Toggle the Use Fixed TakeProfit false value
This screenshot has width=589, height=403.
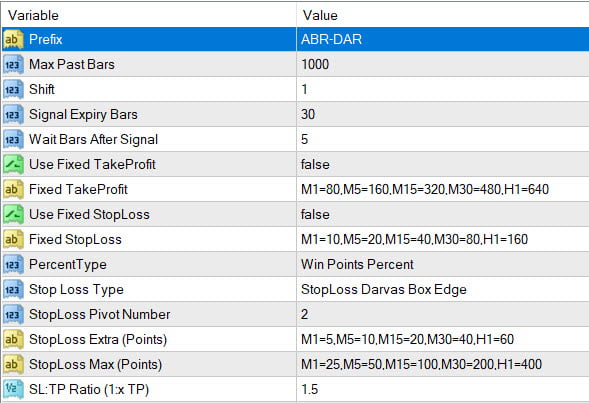tap(443, 165)
